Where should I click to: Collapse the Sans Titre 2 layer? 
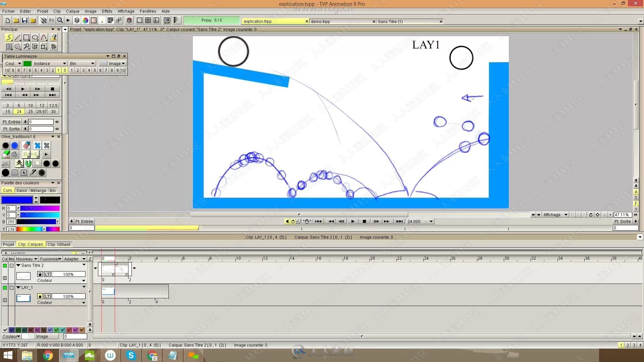tap(18, 265)
